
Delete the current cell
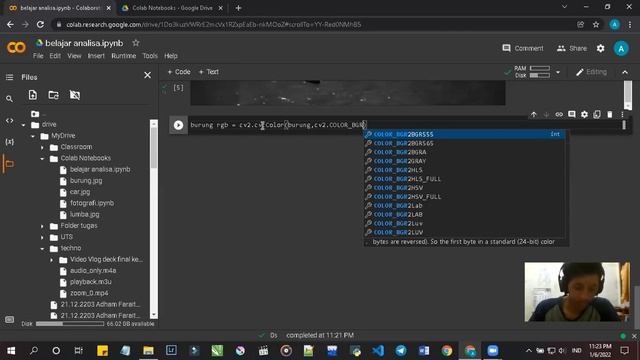609,115
